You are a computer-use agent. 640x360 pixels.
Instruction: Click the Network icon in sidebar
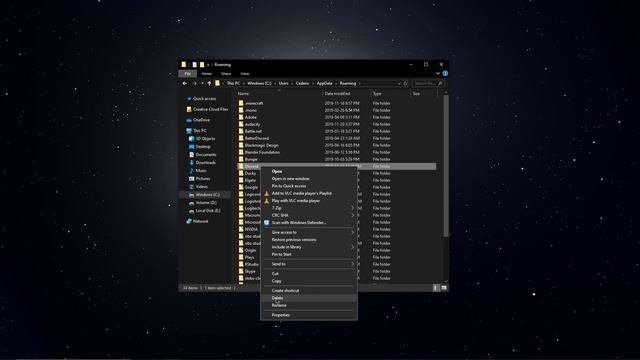(x=189, y=221)
